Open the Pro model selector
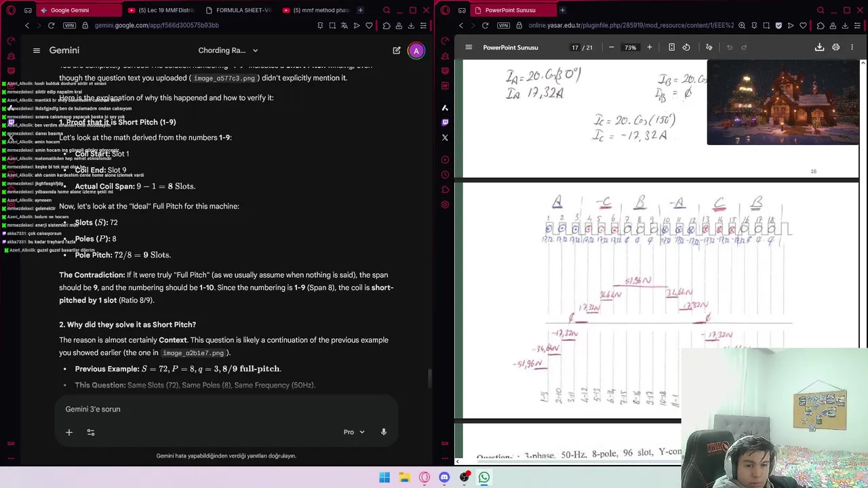Image resolution: width=868 pixels, height=488 pixels. (354, 432)
